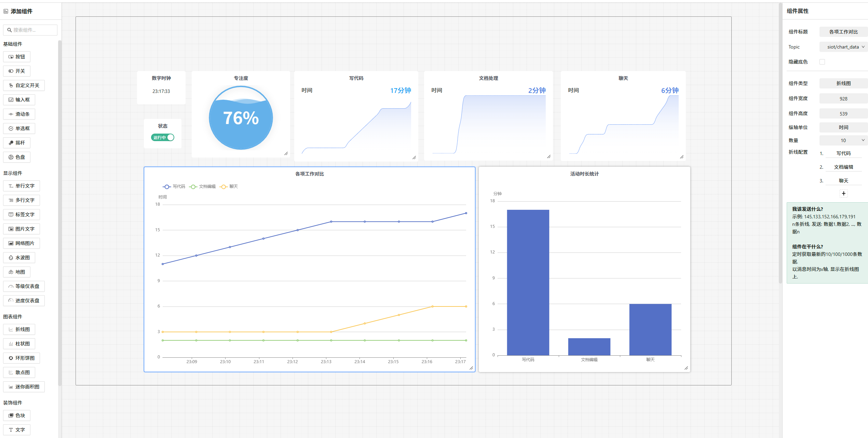Open the Topic siot/chart_data dropdown

pyautogui.click(x=843, y=47)
